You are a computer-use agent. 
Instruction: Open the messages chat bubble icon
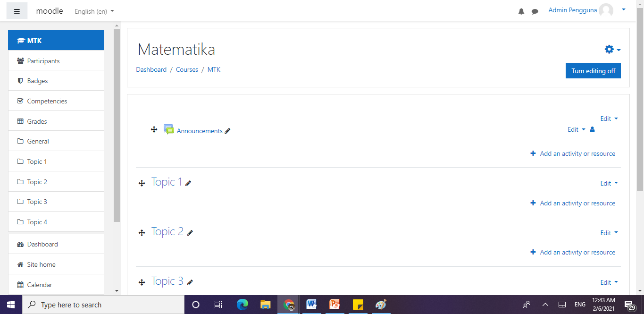[535, 11]
